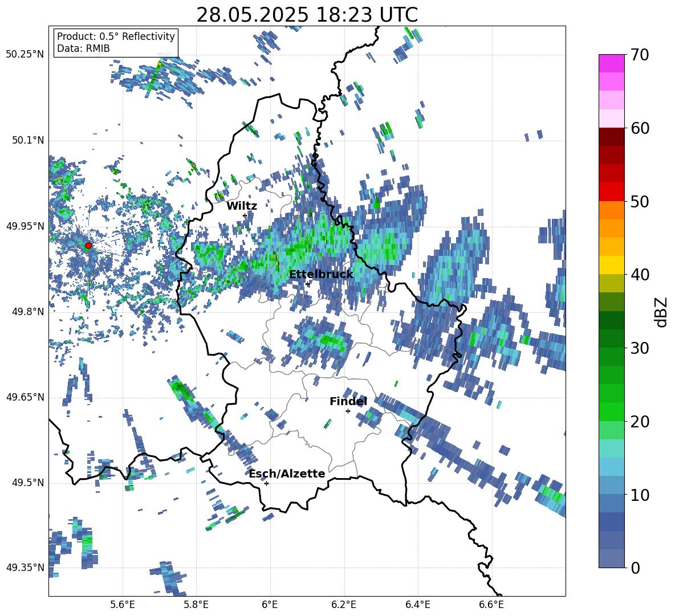Click the 5.6°E longitude label
Screen dimensions: 675x616
(x=123, y=605)
